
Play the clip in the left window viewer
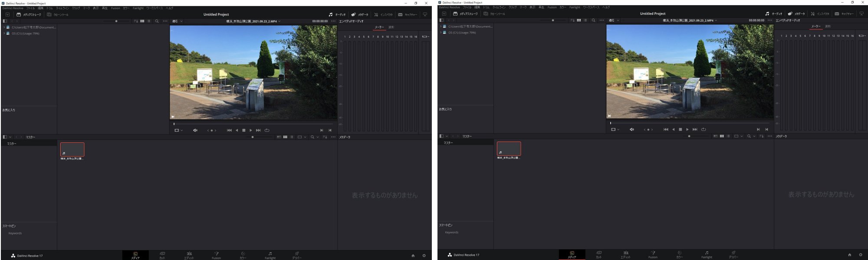pos(251,130)
